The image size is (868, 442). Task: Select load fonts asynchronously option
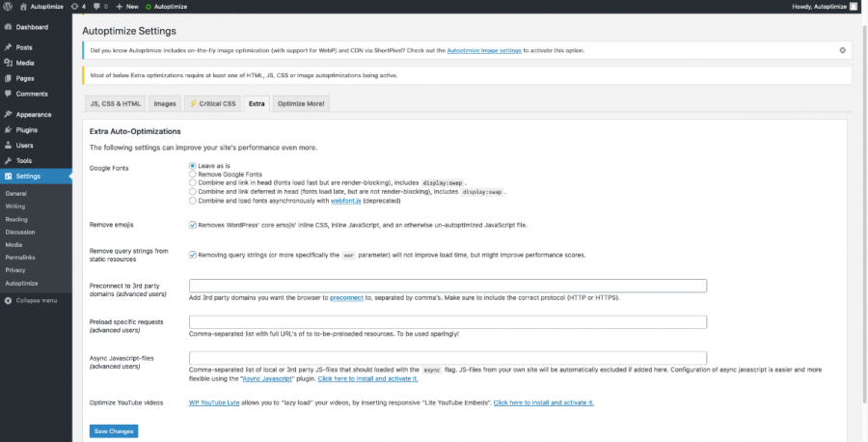point(193,201)
